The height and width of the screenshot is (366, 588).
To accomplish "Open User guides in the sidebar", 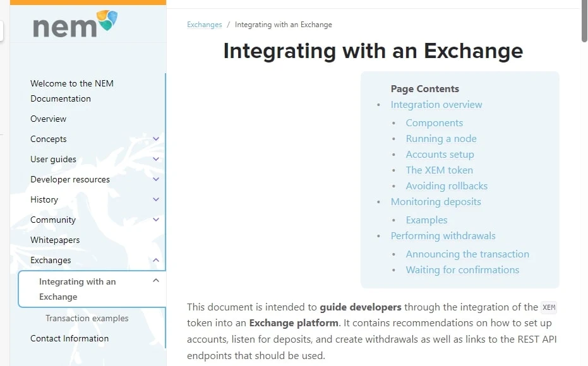I will tap(53, 159).
